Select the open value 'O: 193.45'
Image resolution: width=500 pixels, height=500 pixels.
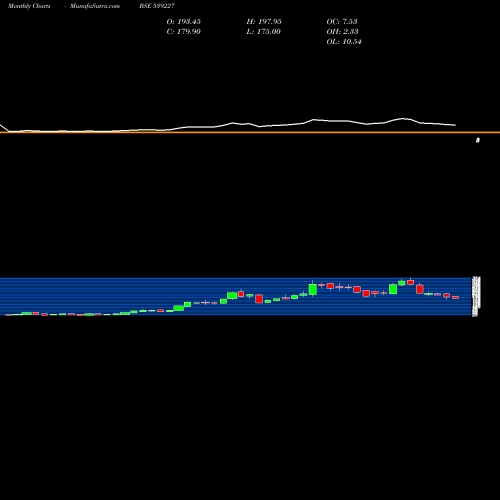[x=184, y=22]
